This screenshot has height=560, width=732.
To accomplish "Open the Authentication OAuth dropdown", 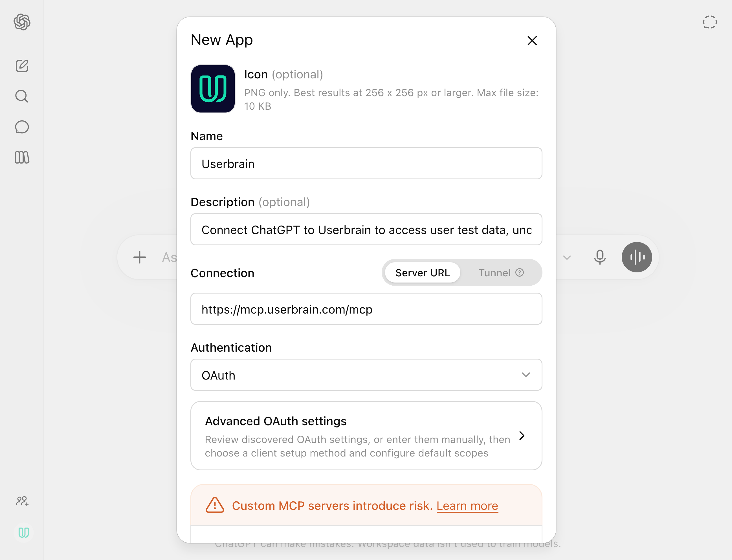I will [x=366, y=375].
